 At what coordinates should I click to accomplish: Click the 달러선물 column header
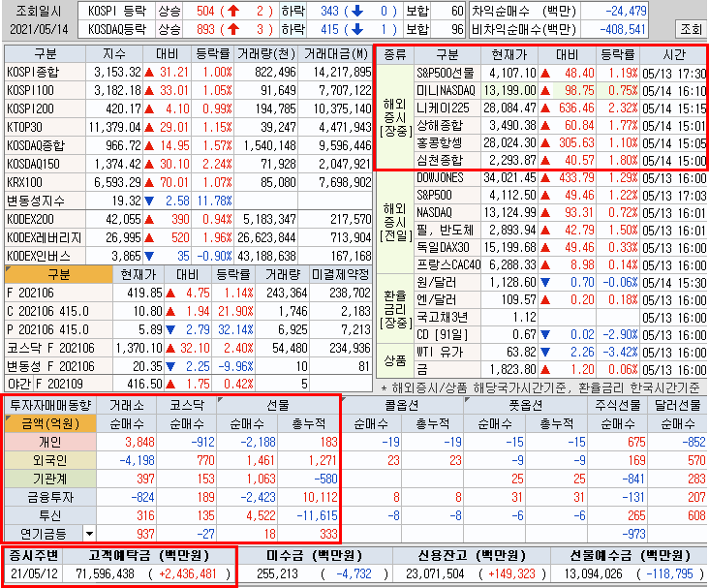click(x=677, y=405)
